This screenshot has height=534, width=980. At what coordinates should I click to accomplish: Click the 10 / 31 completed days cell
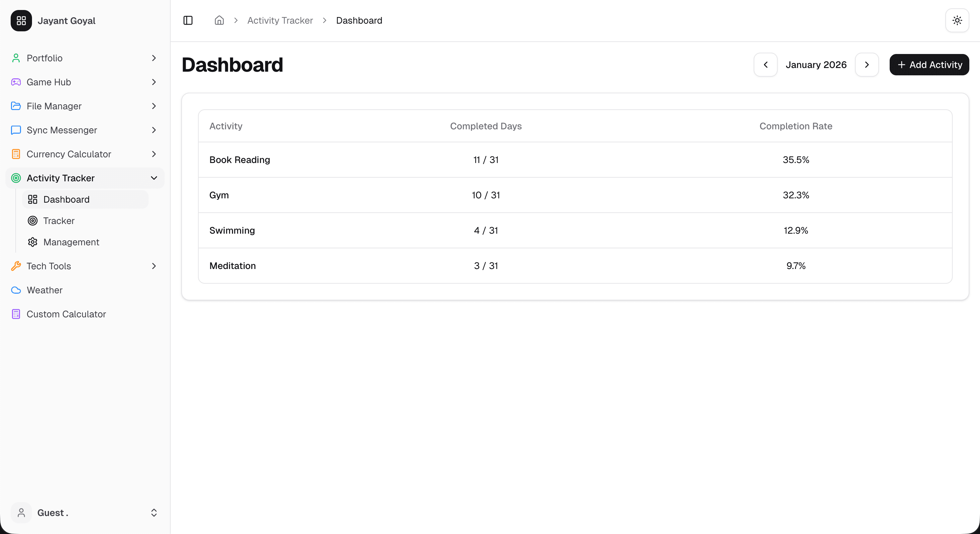(x=486, y=195)
